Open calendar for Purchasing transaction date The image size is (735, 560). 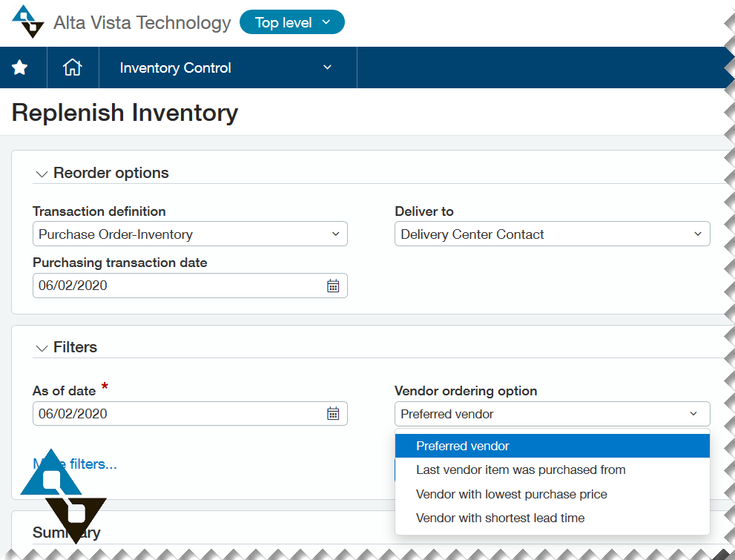(333, 286)
